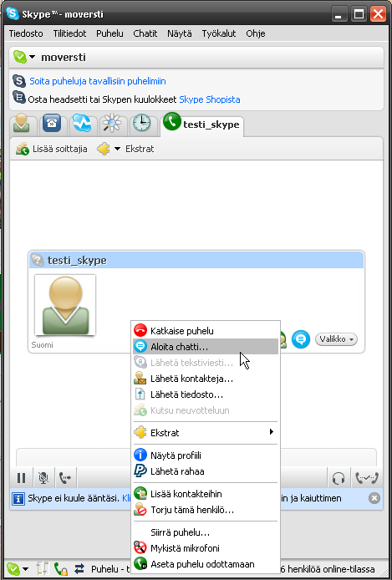This screenshot has width=392, height=580.
Task: Open the Puhelu menu
Action: click(x=109, y=33)
